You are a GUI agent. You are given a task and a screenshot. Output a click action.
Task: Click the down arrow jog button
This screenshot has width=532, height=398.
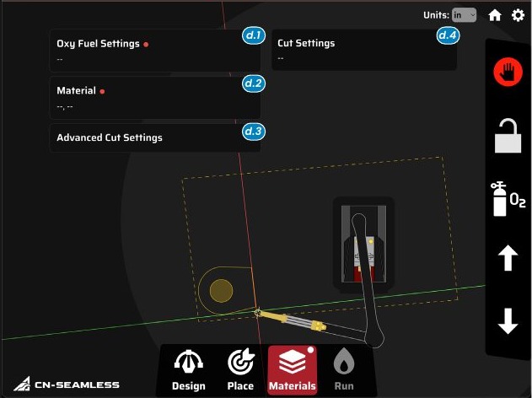(x=508, y=321)
